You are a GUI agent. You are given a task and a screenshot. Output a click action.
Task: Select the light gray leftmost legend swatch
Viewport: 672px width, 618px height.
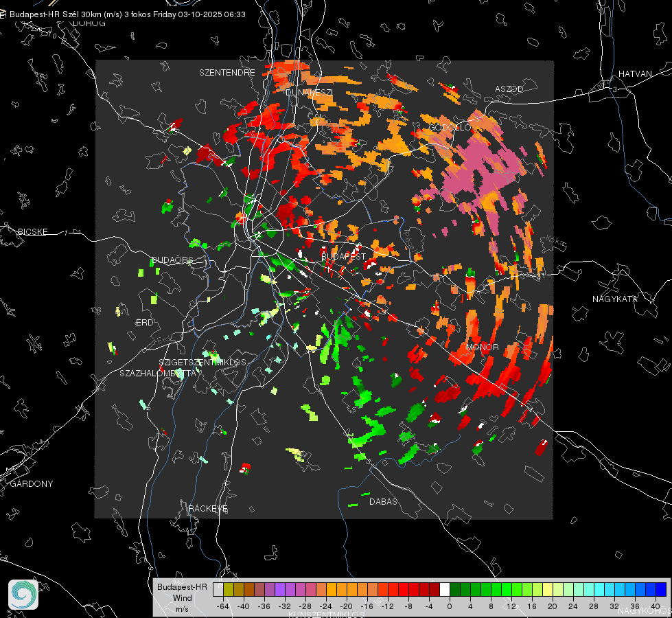(218, 590)
